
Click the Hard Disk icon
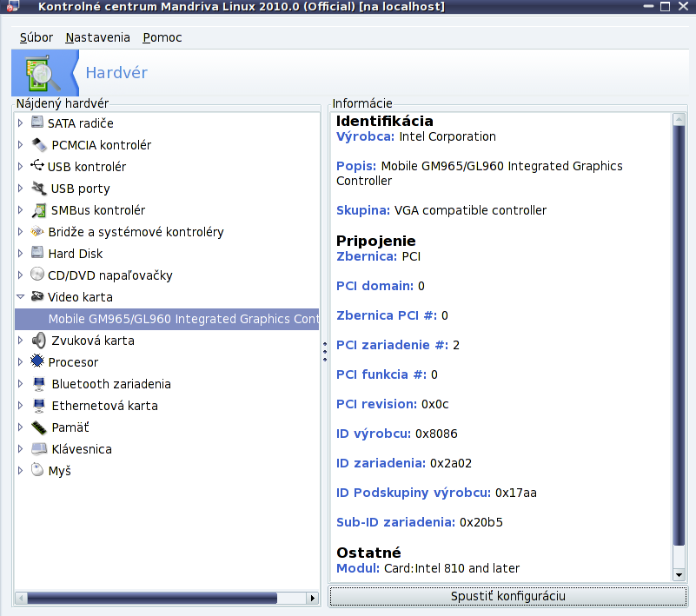37,253
